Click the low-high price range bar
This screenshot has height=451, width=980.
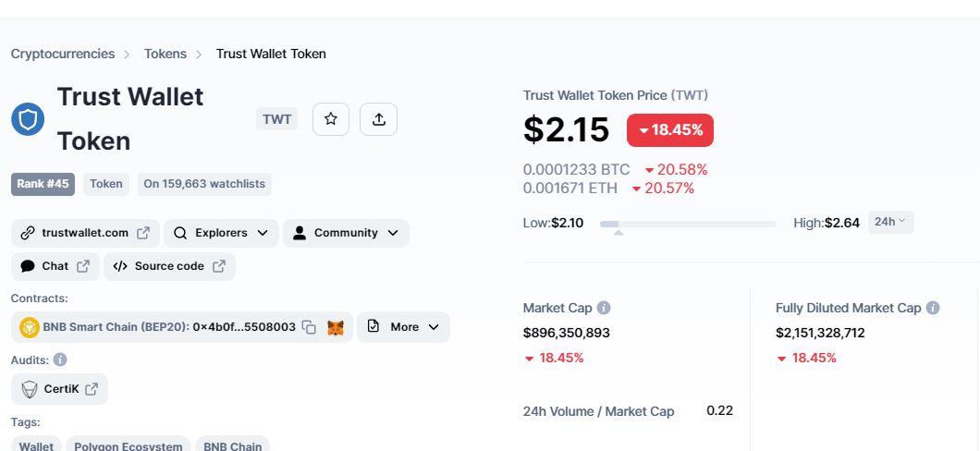(x=688, y=224)
